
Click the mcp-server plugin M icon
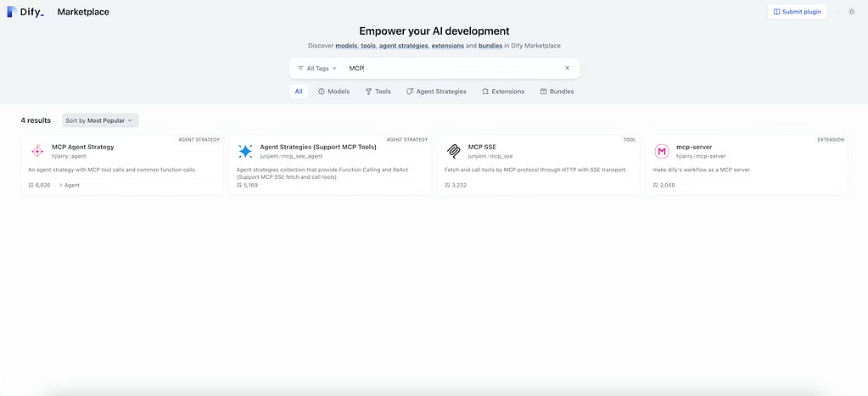pyautogui.click(x=662, y=151)
